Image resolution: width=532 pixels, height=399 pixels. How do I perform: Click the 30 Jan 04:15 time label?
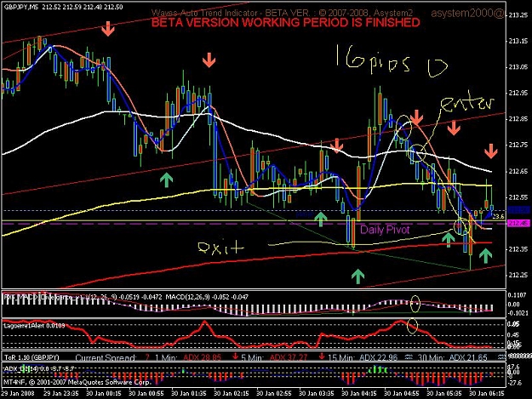click(359, 394)
